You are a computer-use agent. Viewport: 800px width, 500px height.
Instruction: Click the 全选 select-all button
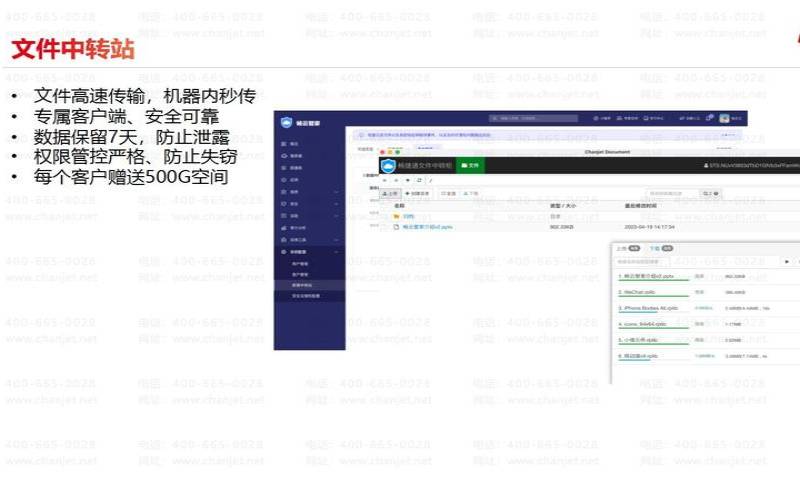(448, 194)
